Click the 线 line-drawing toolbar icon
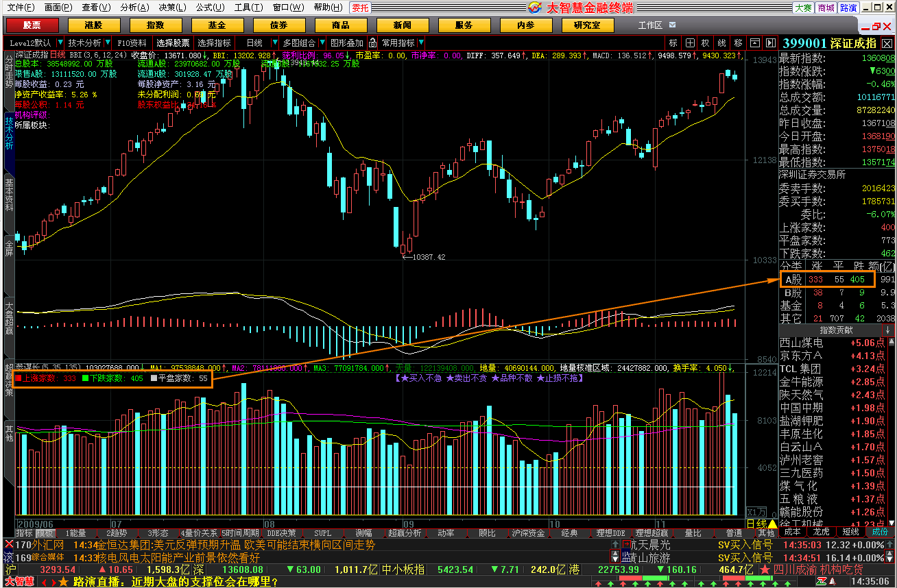This screenshot has height=588, width=897. 721,42
